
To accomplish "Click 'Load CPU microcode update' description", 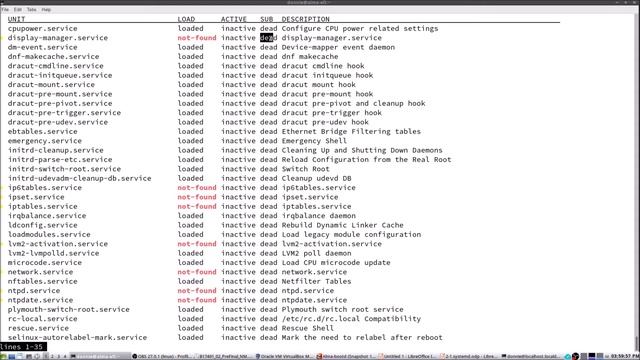I will (x=336, y=263).
